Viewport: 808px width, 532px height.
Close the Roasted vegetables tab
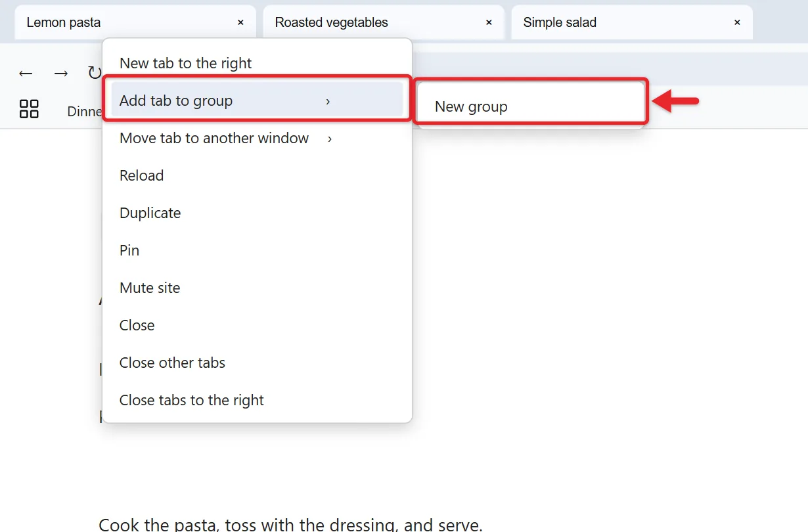[x=489, y=22]
